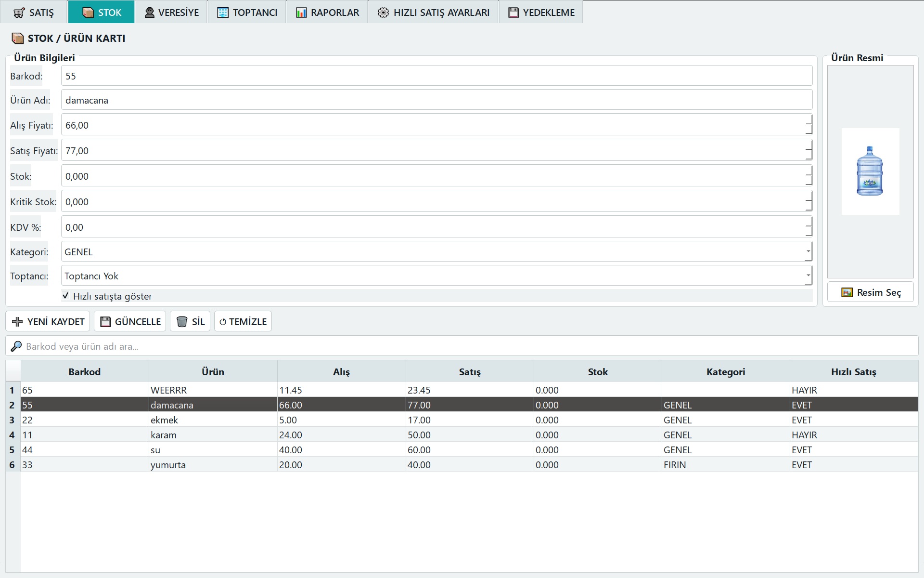This screenshot has width=924, height=578.
Task: Click the GÜNCELLE save button
Action: pos(130,321)
